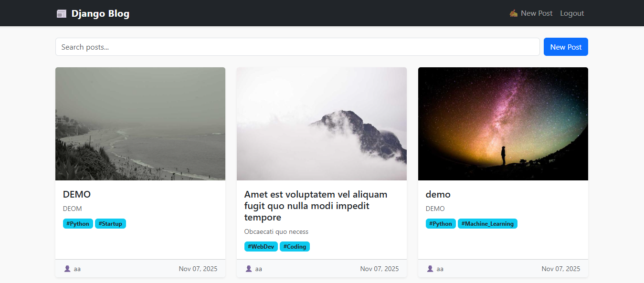The height and width of the screenshot is (283, 644).
Task: Click the blue New Post button
Action: pyautogui.click(x=566, y=47)
